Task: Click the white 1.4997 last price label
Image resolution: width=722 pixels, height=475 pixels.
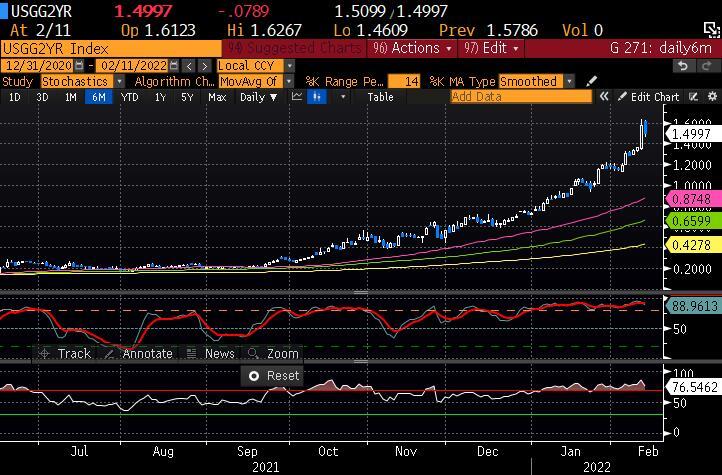Action: point(694,134)
